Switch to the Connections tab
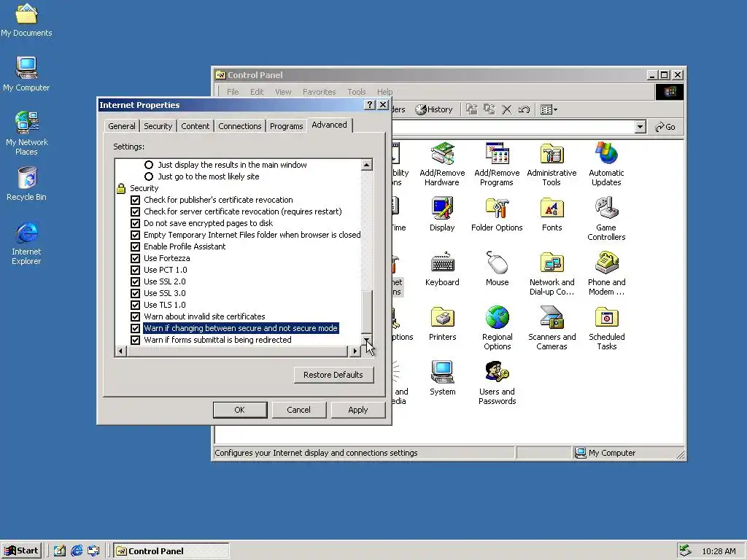Image resolution: width=747 pixels, height=560 pixels. pos(239,126)
